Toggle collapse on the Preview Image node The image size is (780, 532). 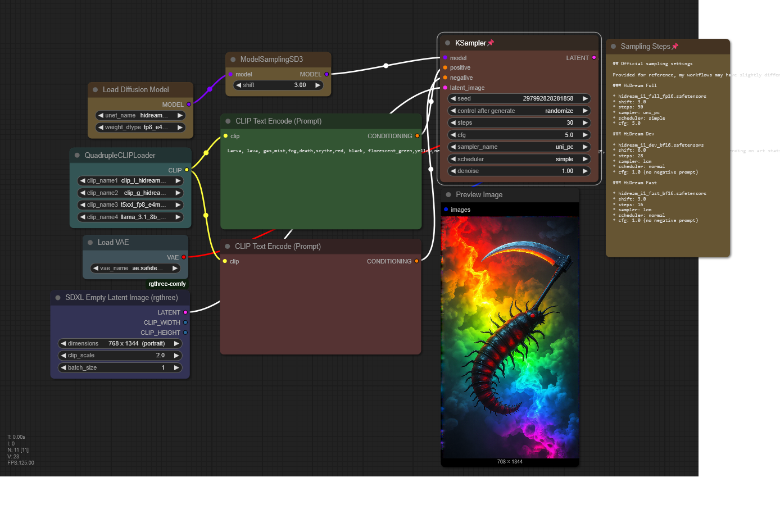[448, 195]
